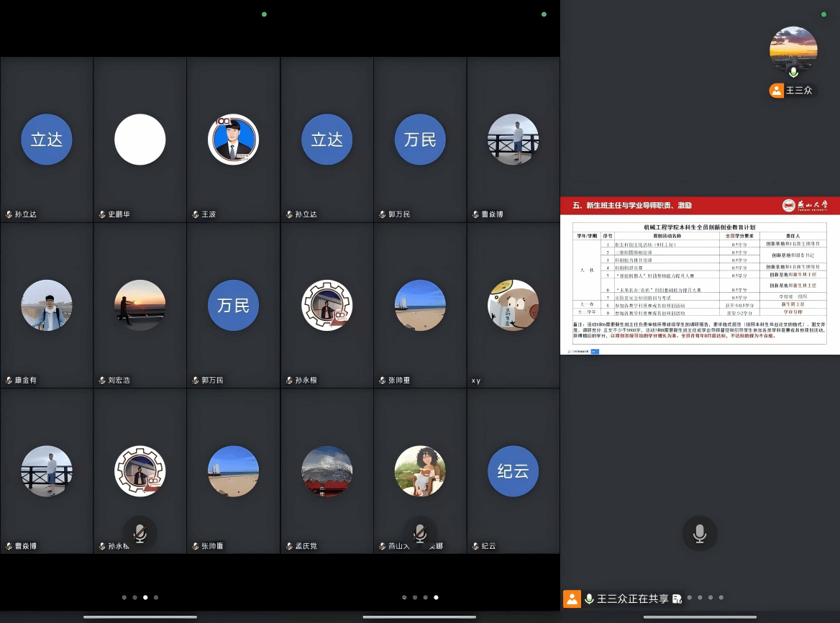Tap 孟庆党's name label
The height and width of the screenshot is (623, 840).
[305, 546]
